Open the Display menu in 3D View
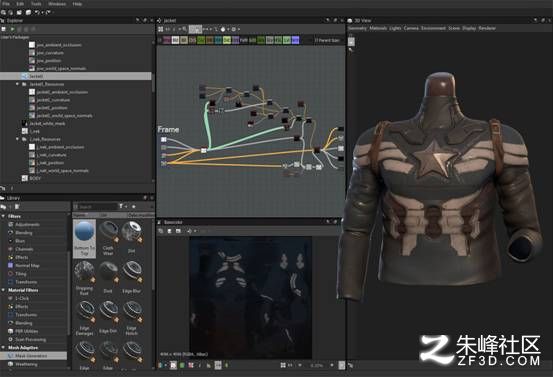553x377 pixels. (469, 28)
